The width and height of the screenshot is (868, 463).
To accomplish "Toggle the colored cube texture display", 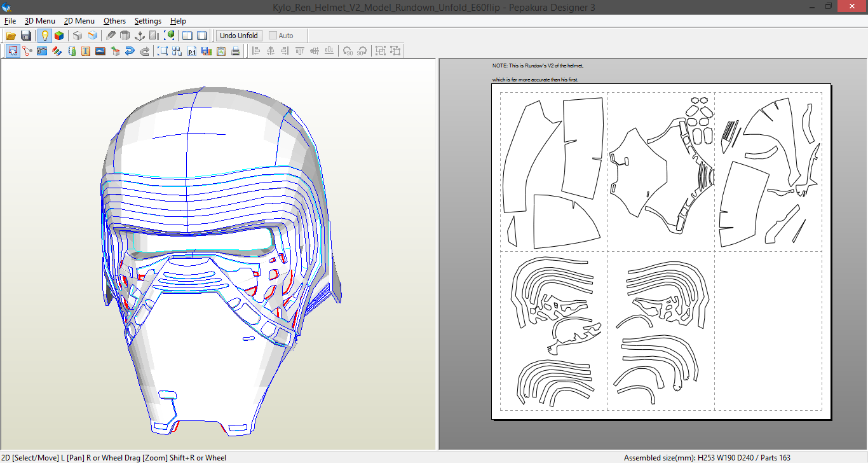I will click(59, 36).
